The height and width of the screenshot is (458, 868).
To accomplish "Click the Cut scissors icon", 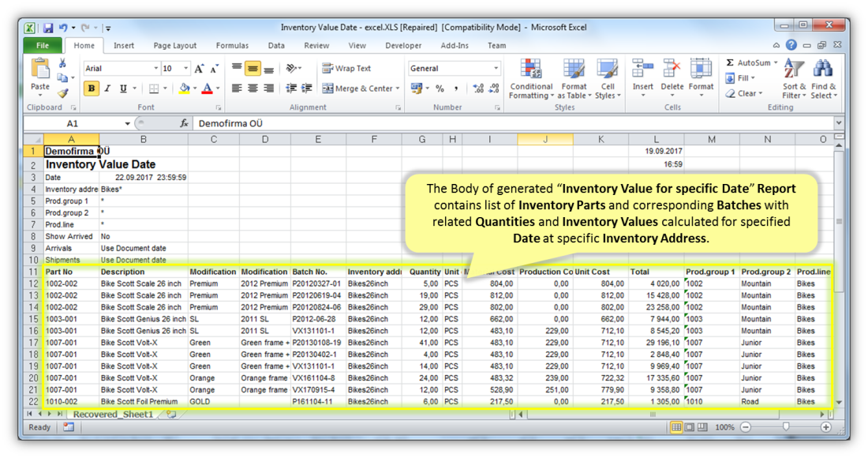I will [x=62, y=63].
